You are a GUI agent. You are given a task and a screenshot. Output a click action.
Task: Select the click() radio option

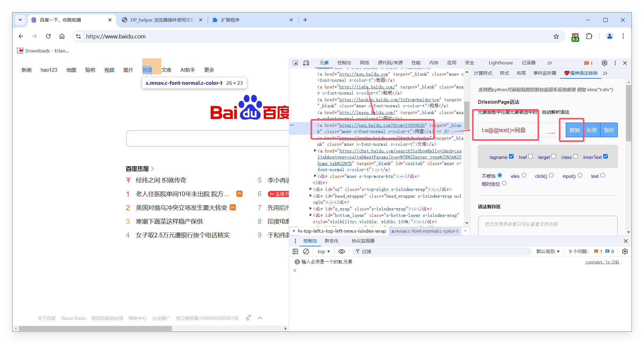[551, 175]
